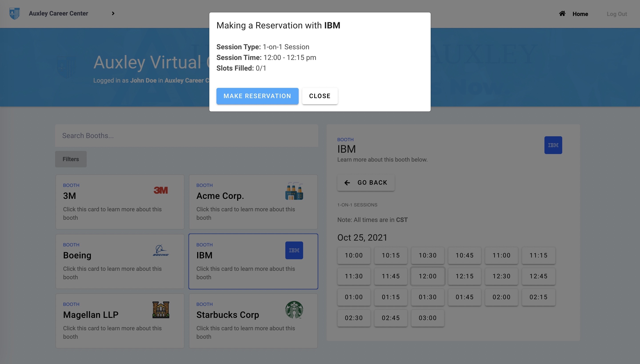This screenshot has height=364, width=640.
Task: Select the 10:15 time slot
Action: coord(391,255)
